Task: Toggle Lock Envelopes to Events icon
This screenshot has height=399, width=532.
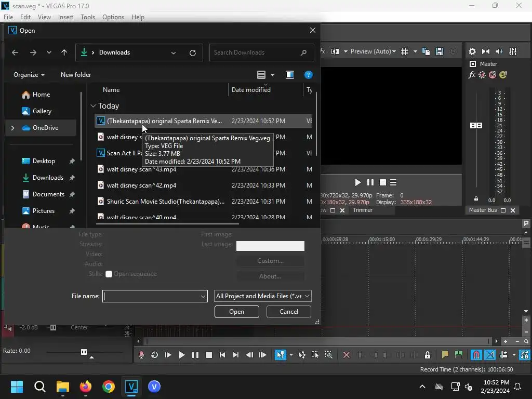Action: [x=525, y=355]
